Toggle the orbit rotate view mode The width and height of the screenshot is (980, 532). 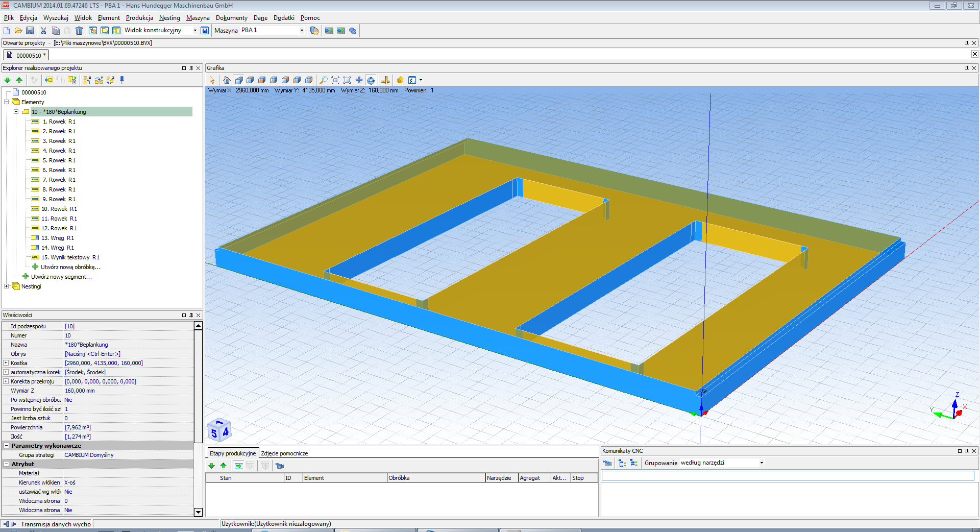(371, 80)
